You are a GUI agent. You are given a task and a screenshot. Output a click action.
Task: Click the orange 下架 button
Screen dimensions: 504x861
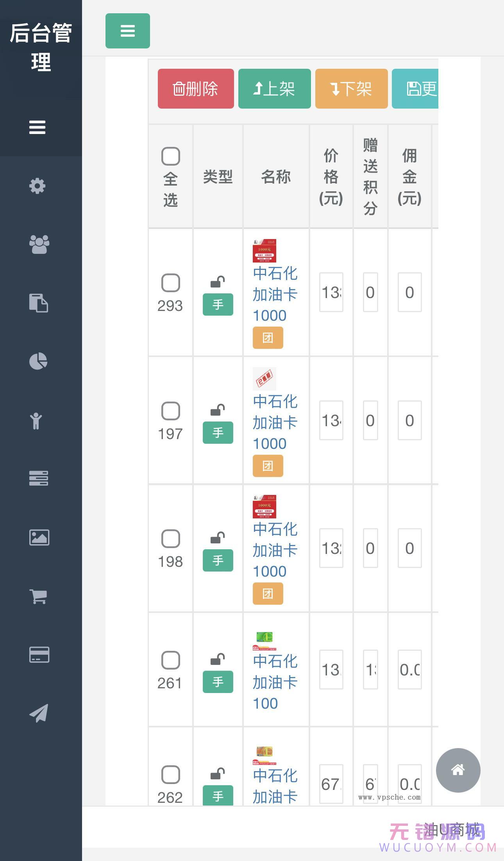351,89
